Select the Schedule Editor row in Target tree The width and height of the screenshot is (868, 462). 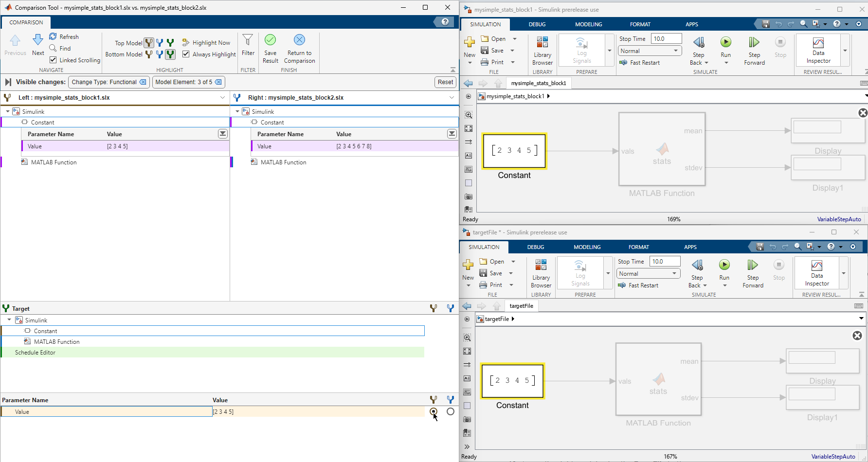(x=213, y=352)
